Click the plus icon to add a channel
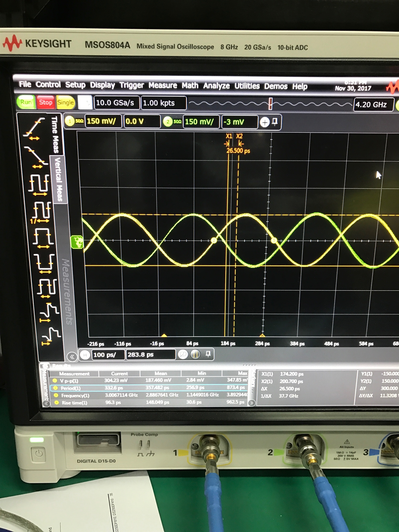399x532 pixels. [x=265, y=123]
